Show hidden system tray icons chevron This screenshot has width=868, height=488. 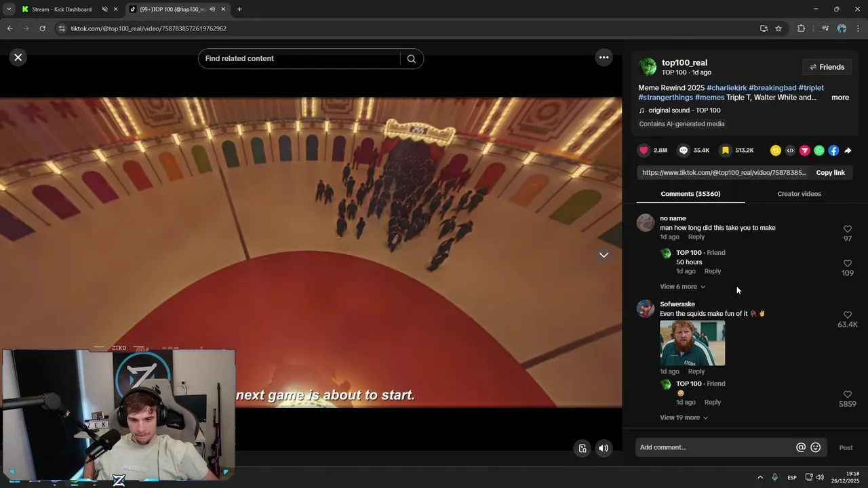click(x=760, y=478)
